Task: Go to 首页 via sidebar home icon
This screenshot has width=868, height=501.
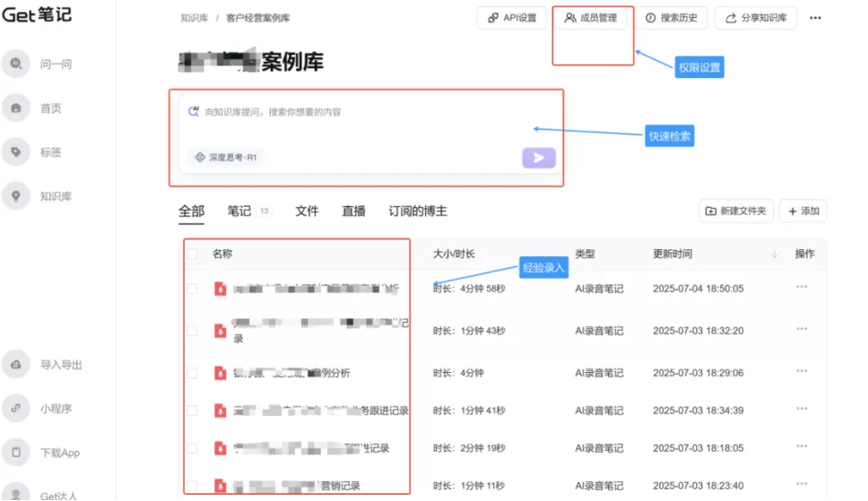Action: pyautogui.click(x=16, y=108)
